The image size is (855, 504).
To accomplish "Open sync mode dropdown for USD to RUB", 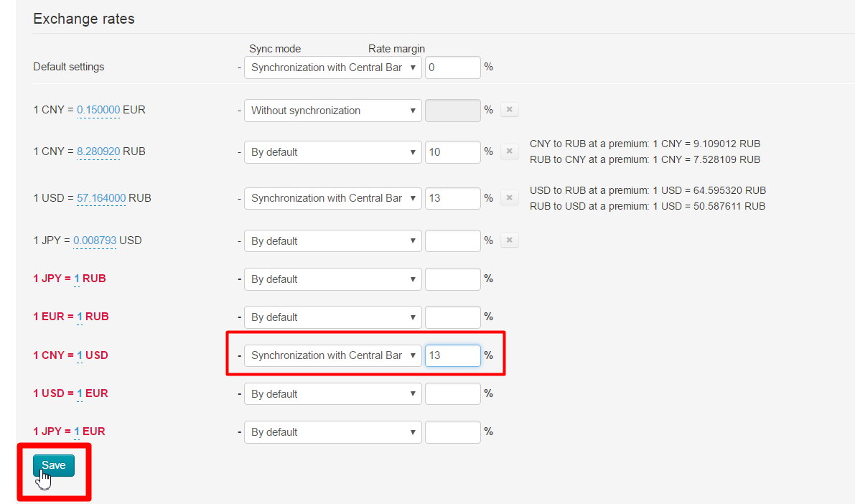I will [x=332, y=198].
